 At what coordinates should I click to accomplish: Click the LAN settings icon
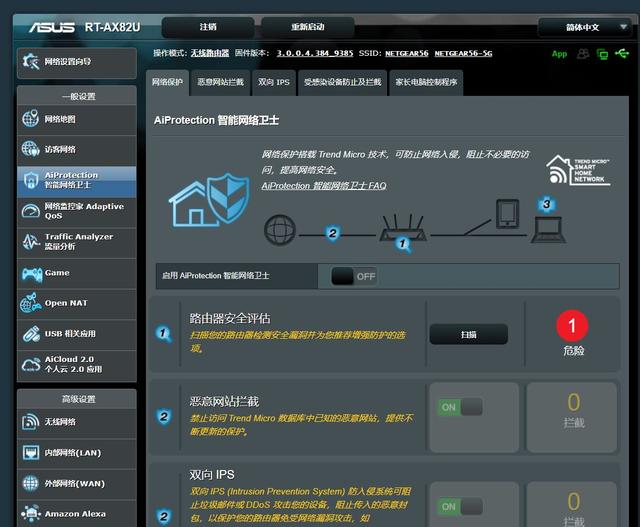(31, 453)
